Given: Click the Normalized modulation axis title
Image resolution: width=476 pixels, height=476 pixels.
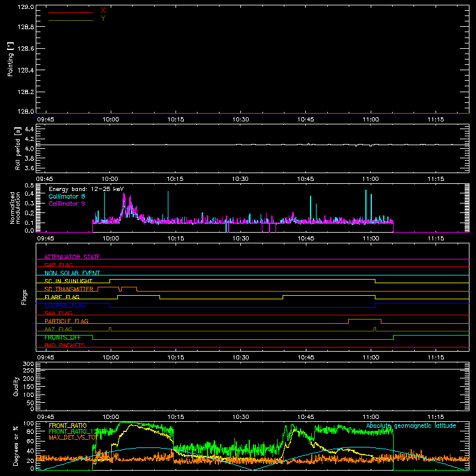Looking at the screenshot, I should click(15, 208).
